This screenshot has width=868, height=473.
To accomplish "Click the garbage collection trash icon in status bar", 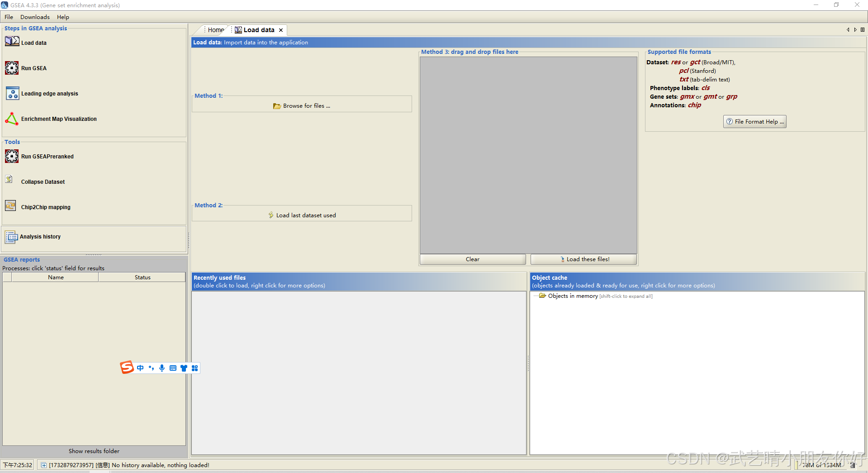I will [853, 465].
